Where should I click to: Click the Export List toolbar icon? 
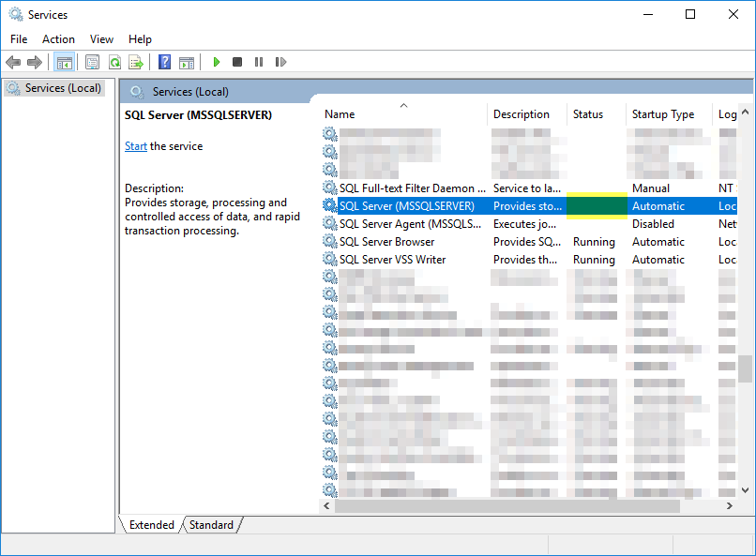click(x=136, y=62)
